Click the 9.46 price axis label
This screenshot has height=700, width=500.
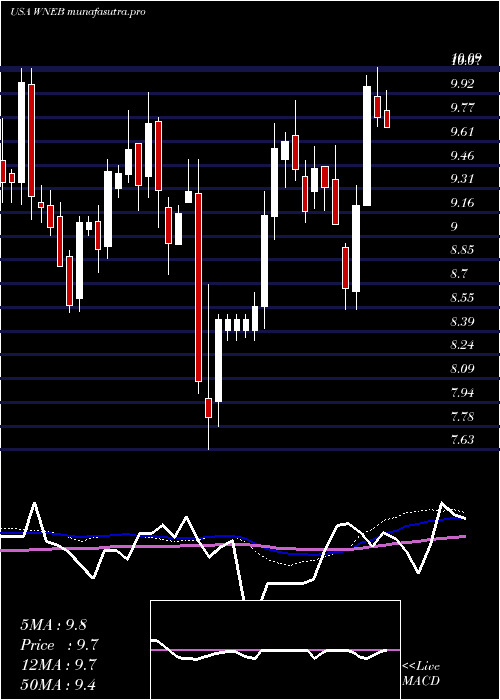463,155
